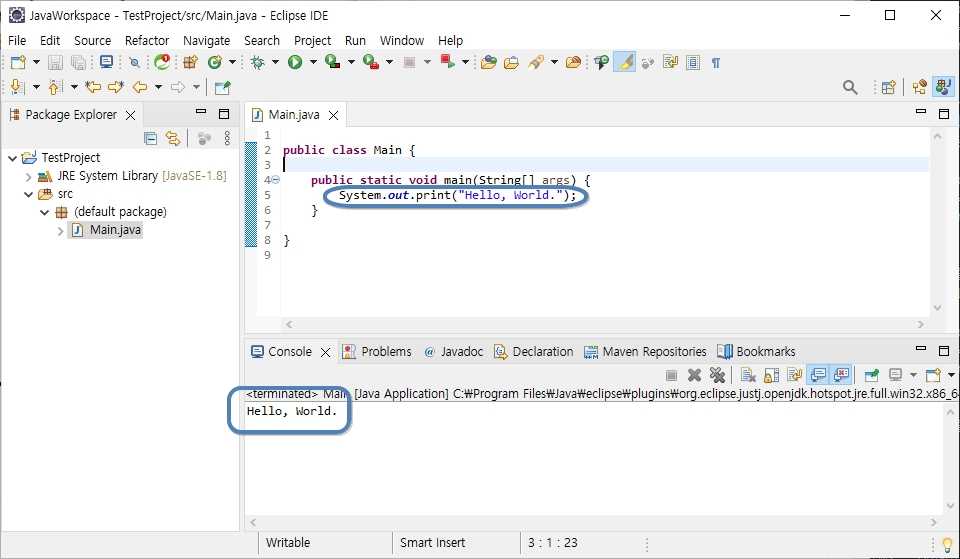This screenshot has height=559, width=960.
Task: Run the program with the green play icon
Action: (x=295, y=62)
